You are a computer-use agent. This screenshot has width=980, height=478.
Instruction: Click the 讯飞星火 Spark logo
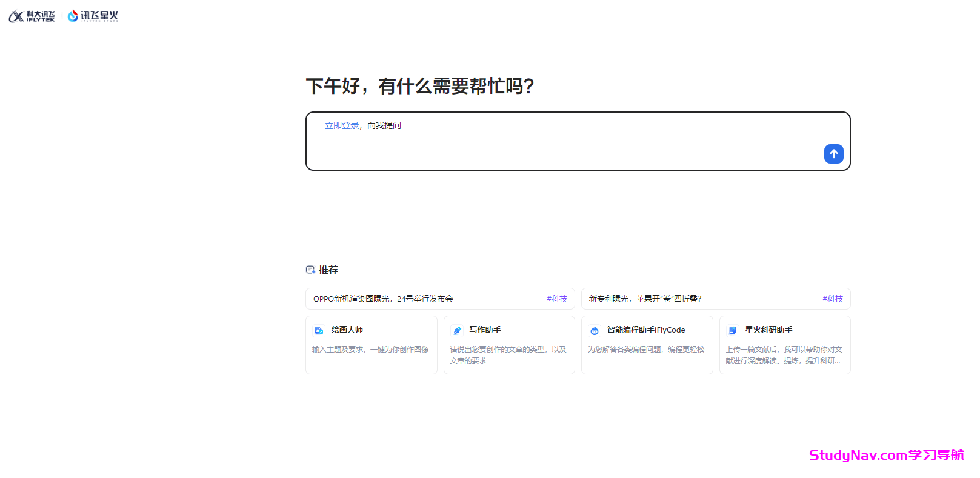click(x=93, y=16)
